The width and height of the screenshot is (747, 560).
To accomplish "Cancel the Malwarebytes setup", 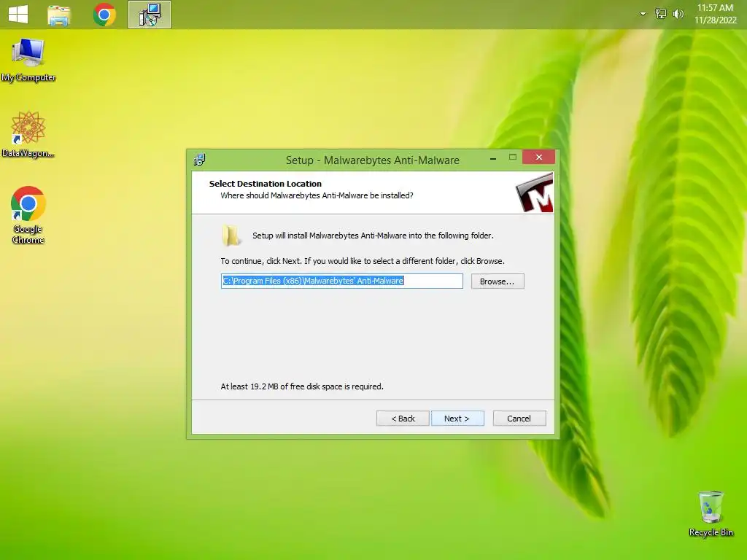I will (519, 419).
